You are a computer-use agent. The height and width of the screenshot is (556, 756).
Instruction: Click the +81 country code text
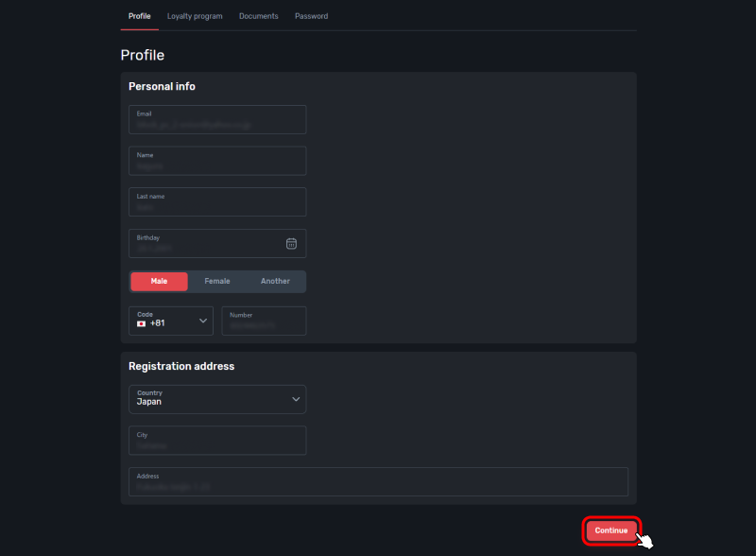(158, 323)
